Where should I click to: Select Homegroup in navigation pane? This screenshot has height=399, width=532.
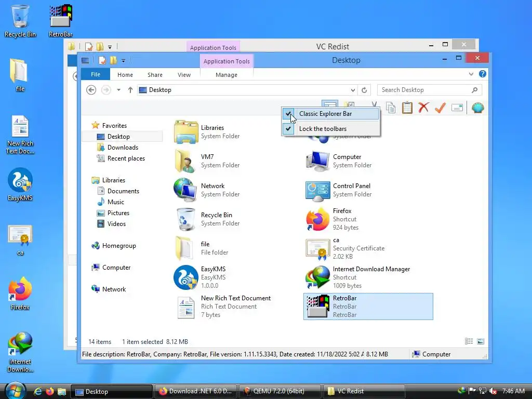click(119, 246)
